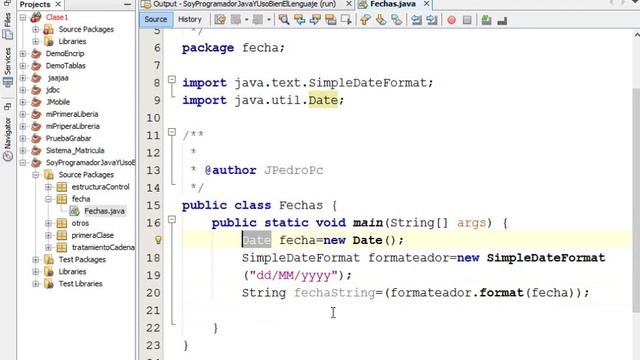Expand the estructuraControl package

tap(48, 187)
